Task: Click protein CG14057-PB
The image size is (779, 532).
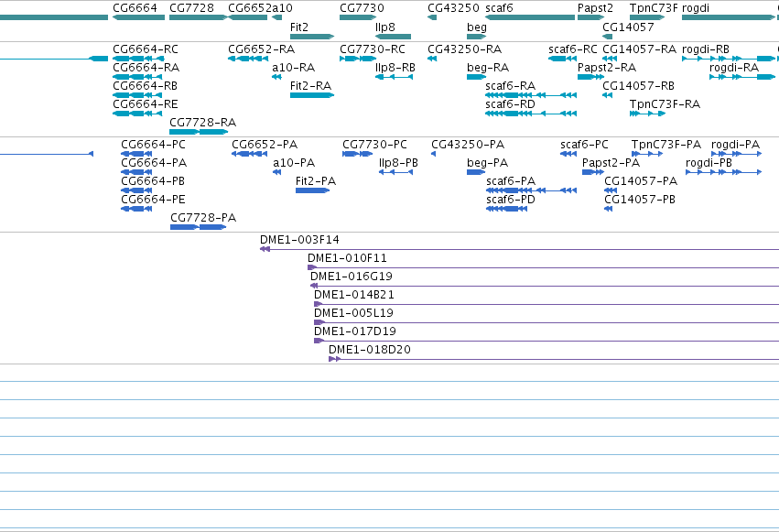Action: [x=609, y=209]
